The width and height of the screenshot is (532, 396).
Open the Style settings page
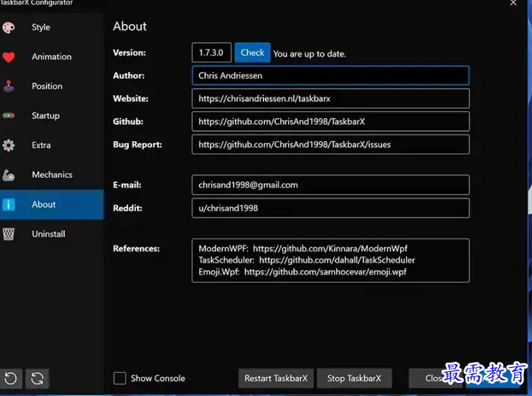(x=52, y=27)
